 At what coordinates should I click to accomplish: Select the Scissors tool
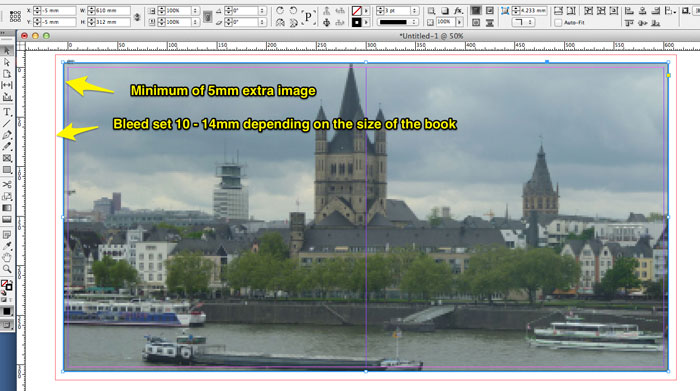click(x=7, y=184)
